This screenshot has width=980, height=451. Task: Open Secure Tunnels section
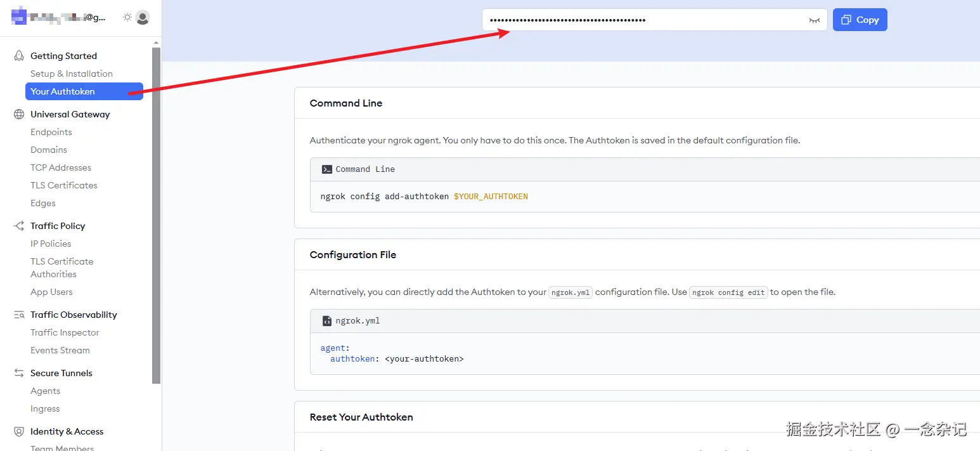61,373
